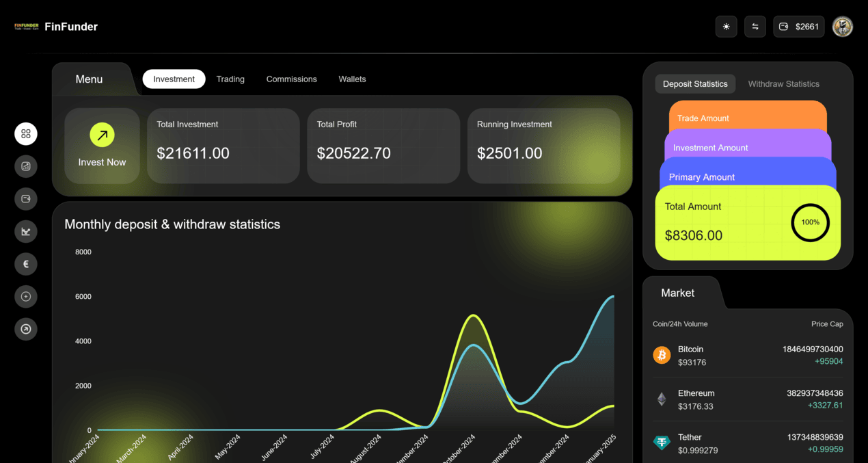Click the Invest Now label
The image size is (868, 463).
pos(102,162)
